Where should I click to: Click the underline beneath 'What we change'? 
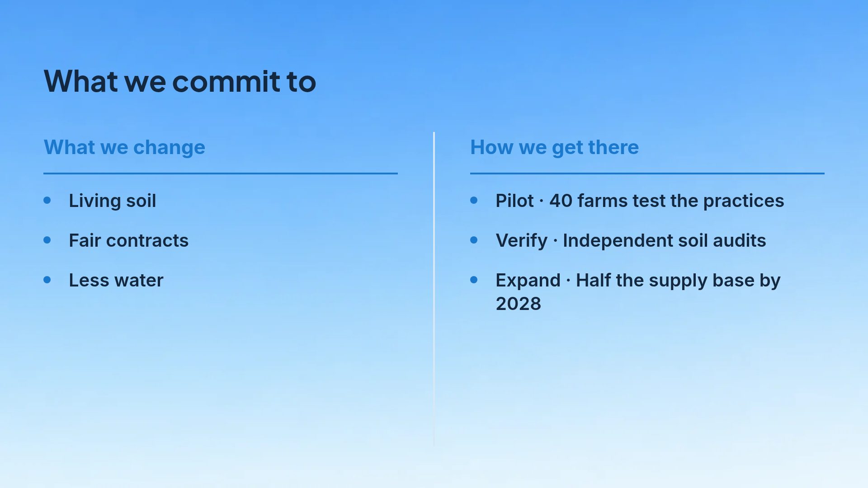(221, 174)
